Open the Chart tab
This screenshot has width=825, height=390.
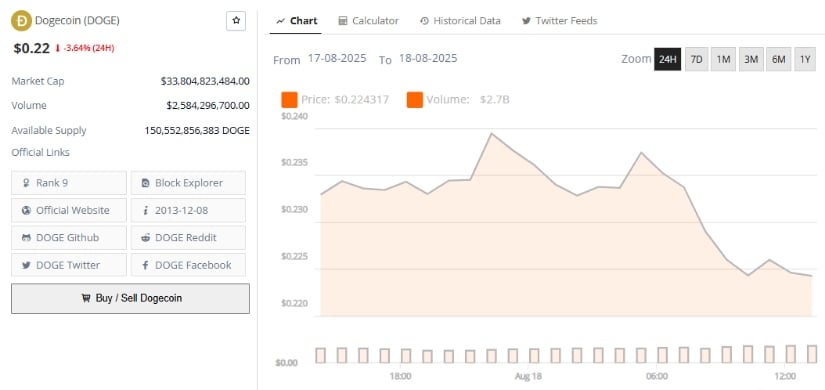tap(296, 21)
